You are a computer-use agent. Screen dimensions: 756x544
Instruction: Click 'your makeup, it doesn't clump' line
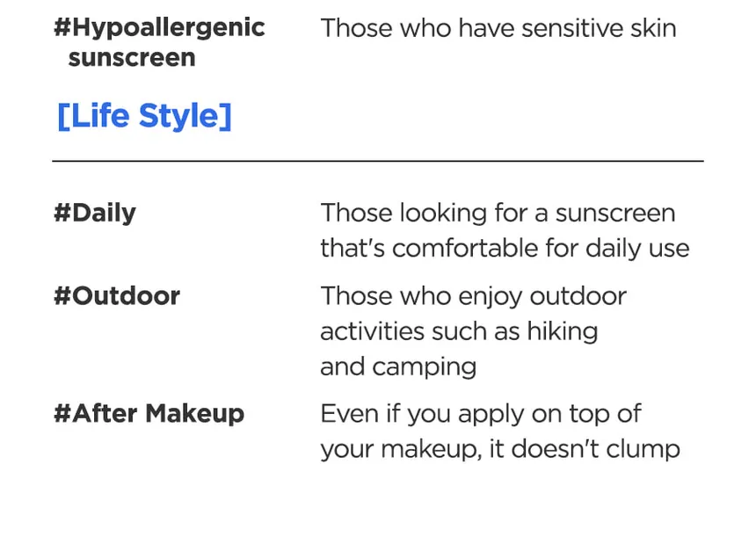(x=500, y=449)
